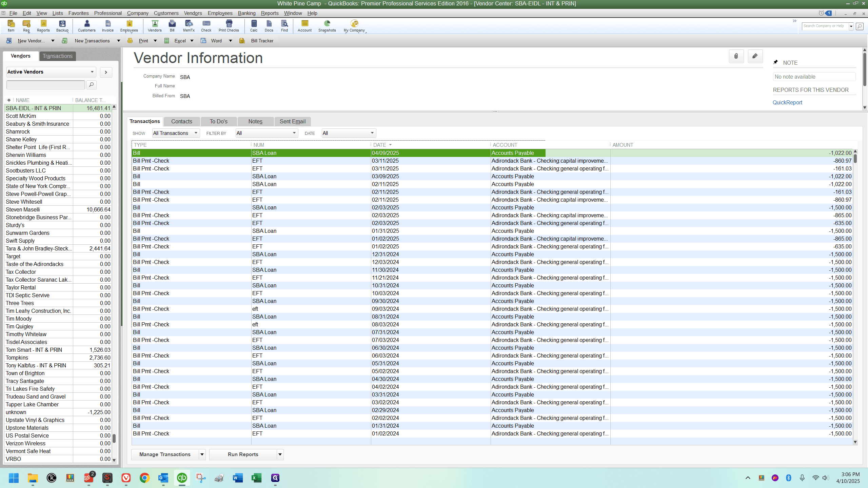Open the Reports icon in the toolbar
The width and height of the screenshot is (868, 488).
pos(43,26)
